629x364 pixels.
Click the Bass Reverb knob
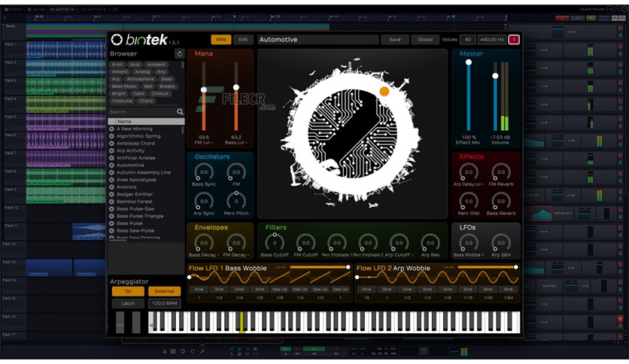click(501, 201)
